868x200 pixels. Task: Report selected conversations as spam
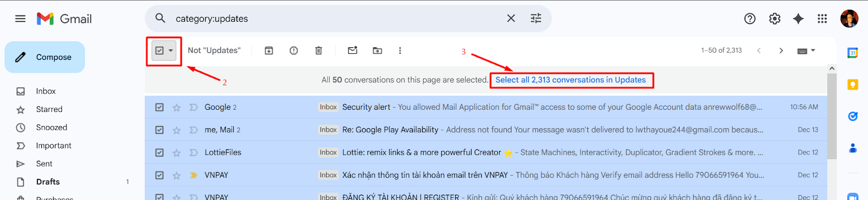coord(293,51)
